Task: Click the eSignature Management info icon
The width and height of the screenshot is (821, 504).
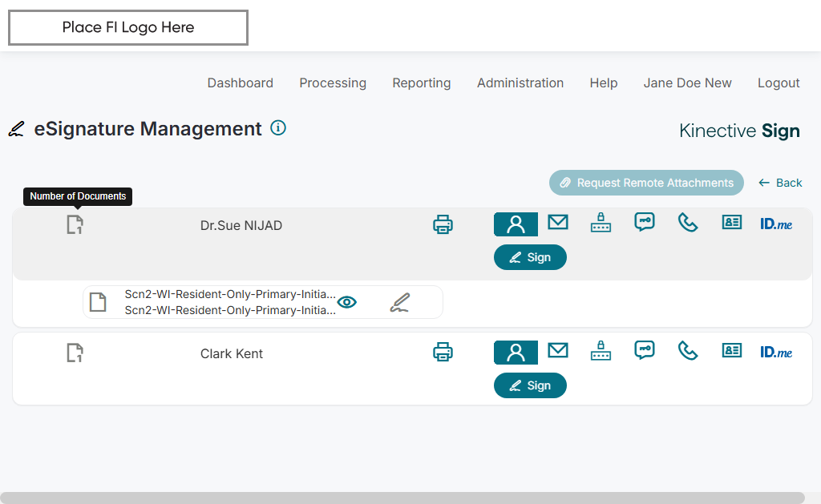Action: coord(278,127)
